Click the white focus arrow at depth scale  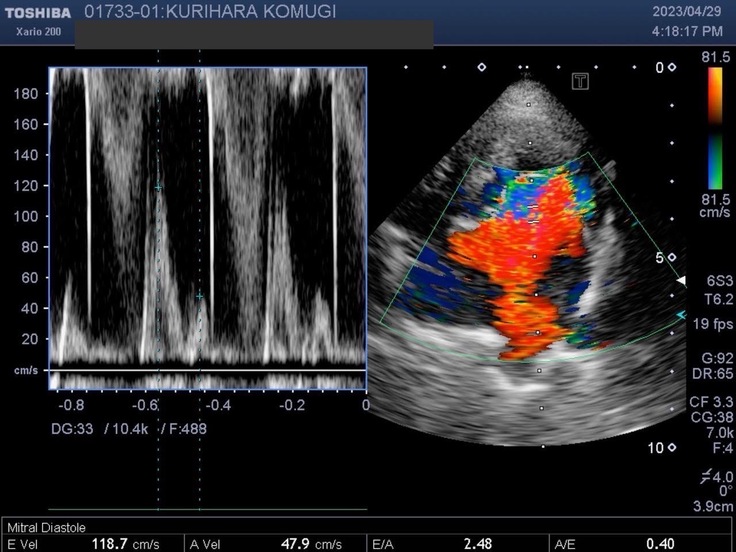tap(681, 281)
